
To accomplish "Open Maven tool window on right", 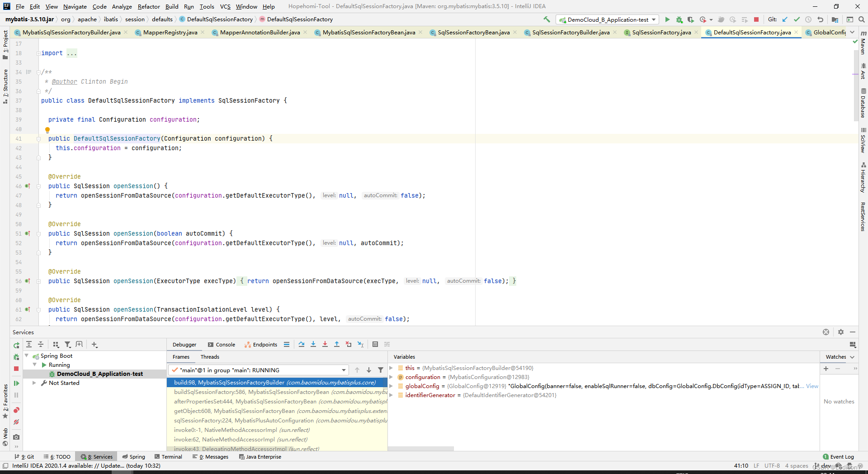I will (863, 43).
